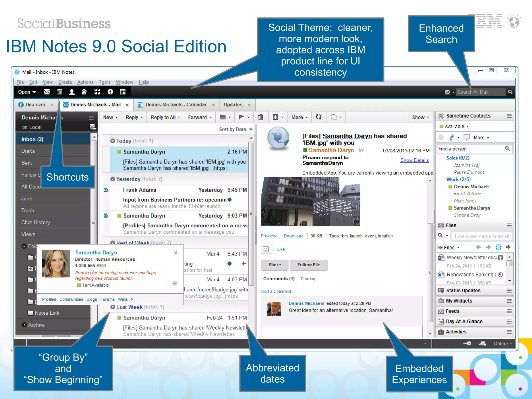
Task: Open the Sort by Date dropdown
Action: click(x=236, y=129)
